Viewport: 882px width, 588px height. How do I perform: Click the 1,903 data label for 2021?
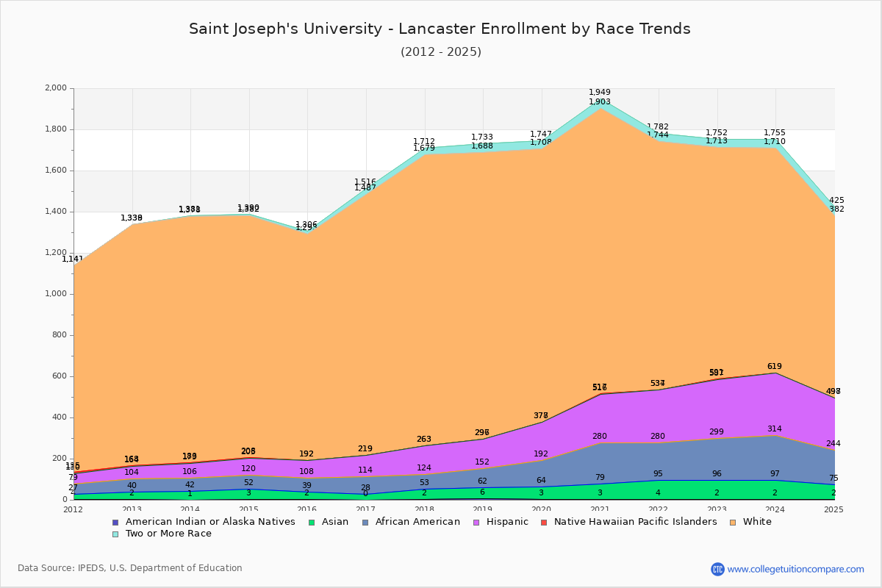pyautogui.click(x=600, y=102)
